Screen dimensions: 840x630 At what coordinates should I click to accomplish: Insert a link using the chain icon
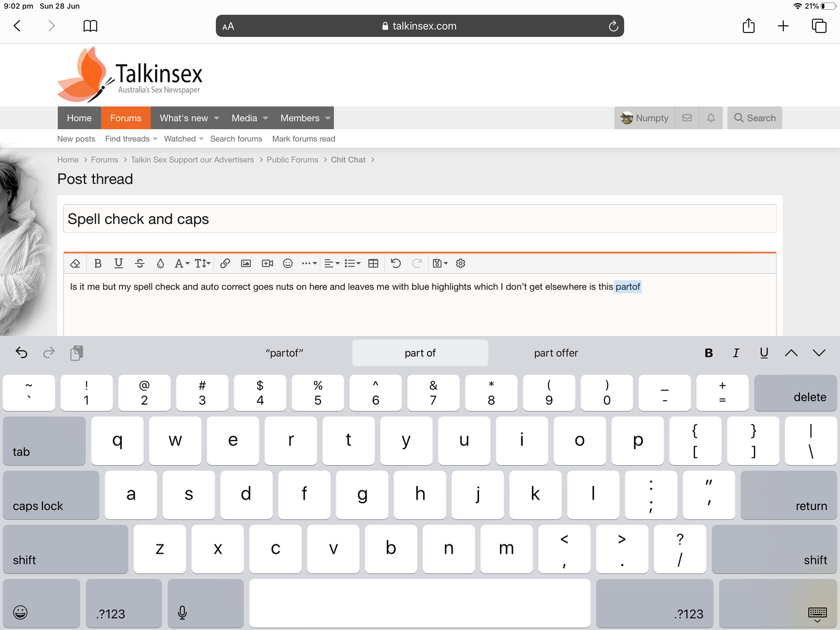click(225, 263)
